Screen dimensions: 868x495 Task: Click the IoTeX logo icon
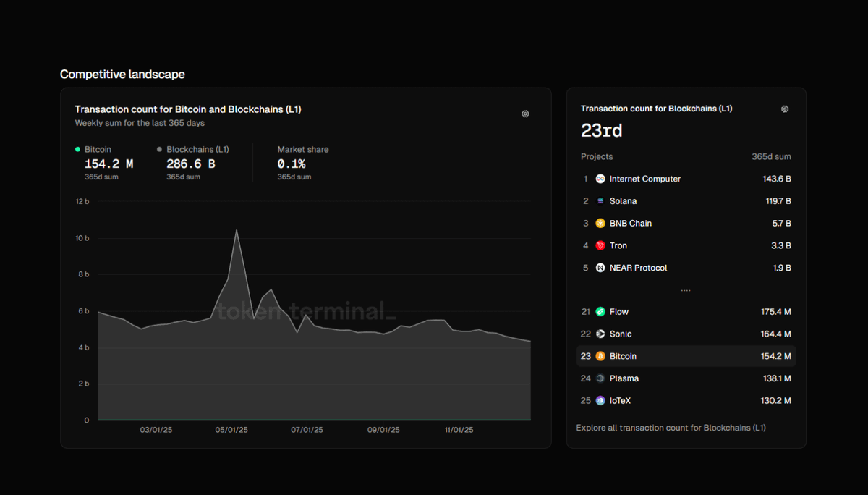click(600, 401)
